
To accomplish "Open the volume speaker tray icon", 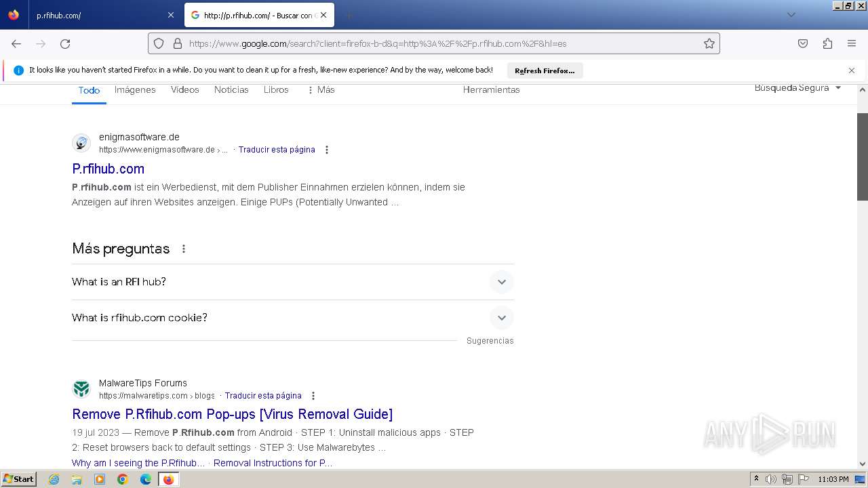I will click(771, 479).
